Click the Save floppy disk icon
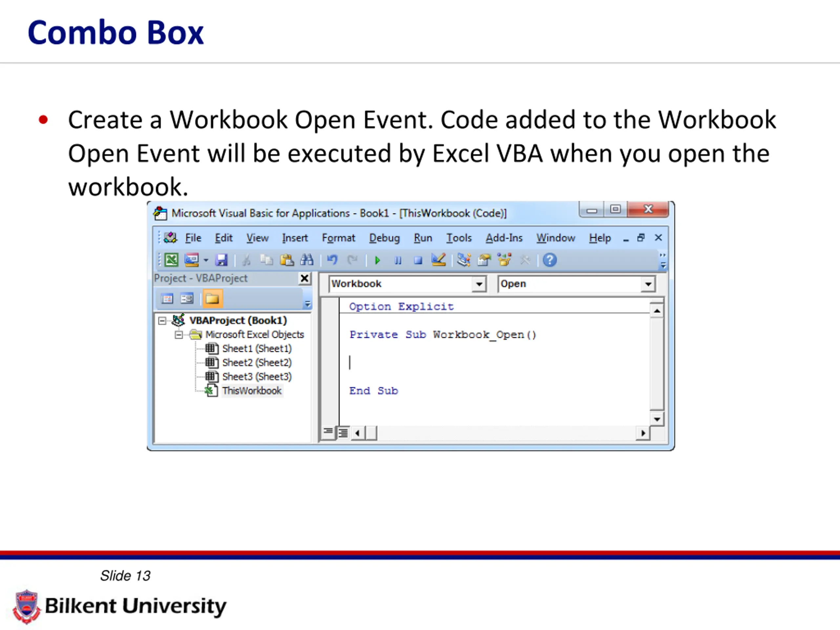 221,260
